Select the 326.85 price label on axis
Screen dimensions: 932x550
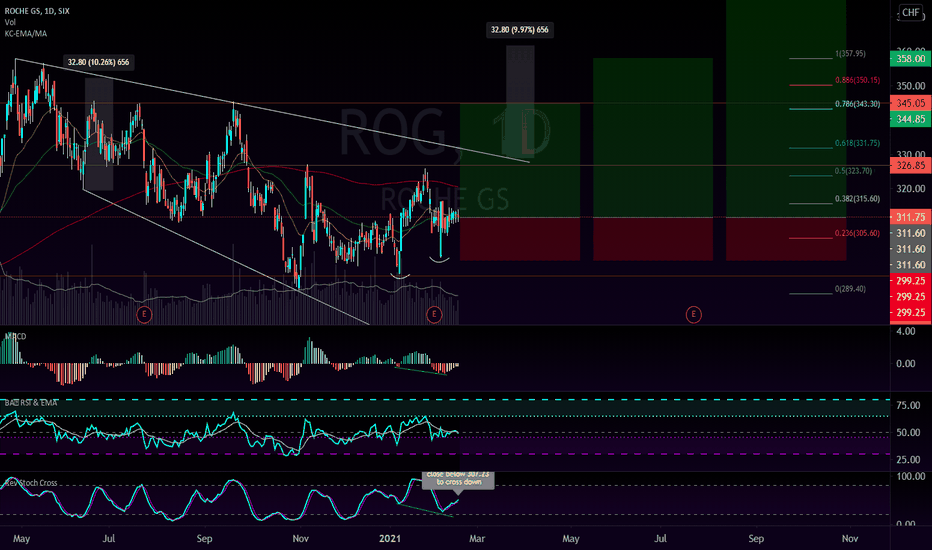click(911, 165)
